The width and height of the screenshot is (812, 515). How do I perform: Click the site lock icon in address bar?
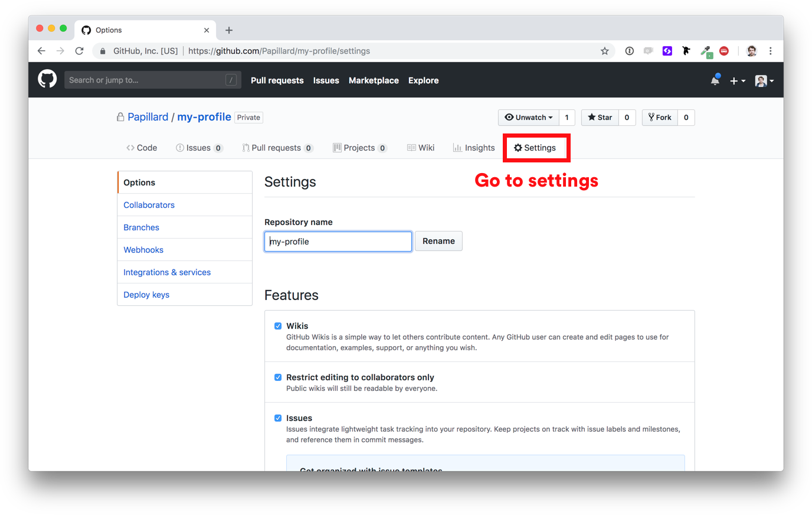103,51
